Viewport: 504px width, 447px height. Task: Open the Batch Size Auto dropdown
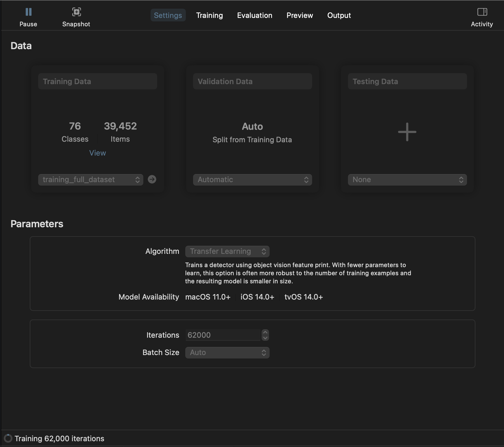tap(227, 352)
